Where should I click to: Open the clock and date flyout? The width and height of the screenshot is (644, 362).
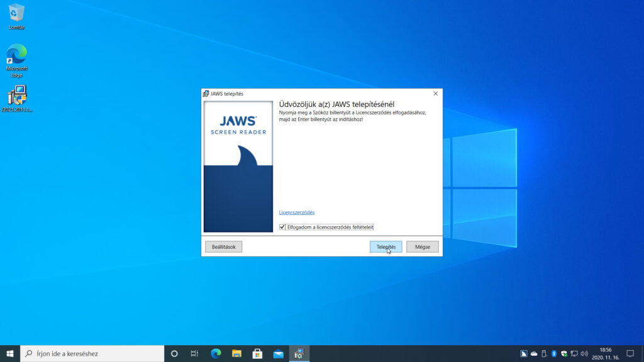[606, 353]
